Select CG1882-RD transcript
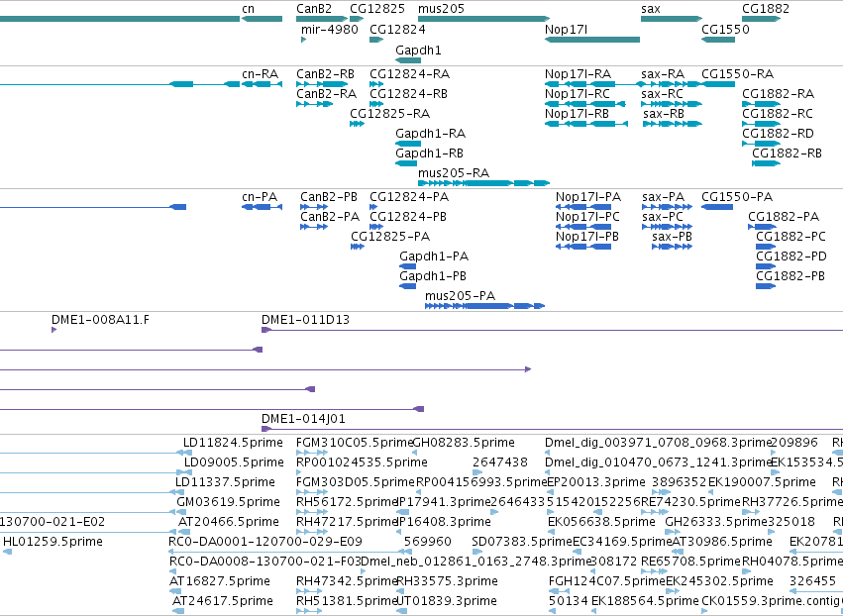The image size is (843, 616). [x=762, y=144]
